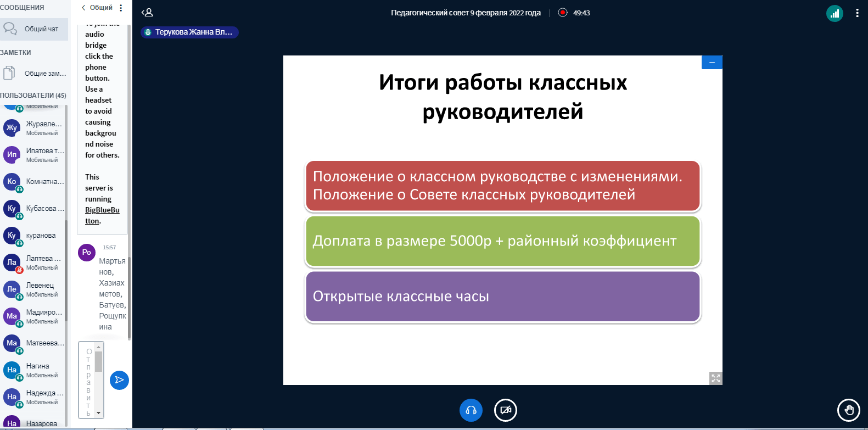Viewport: 868px width, 430px height.
Task: Send the chat message with arrow button
Action: [x=119, y=380]
